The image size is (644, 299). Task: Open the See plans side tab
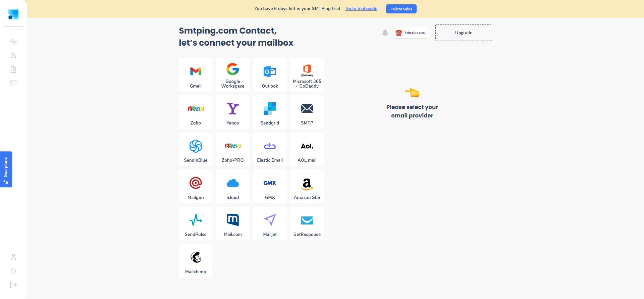6,169
